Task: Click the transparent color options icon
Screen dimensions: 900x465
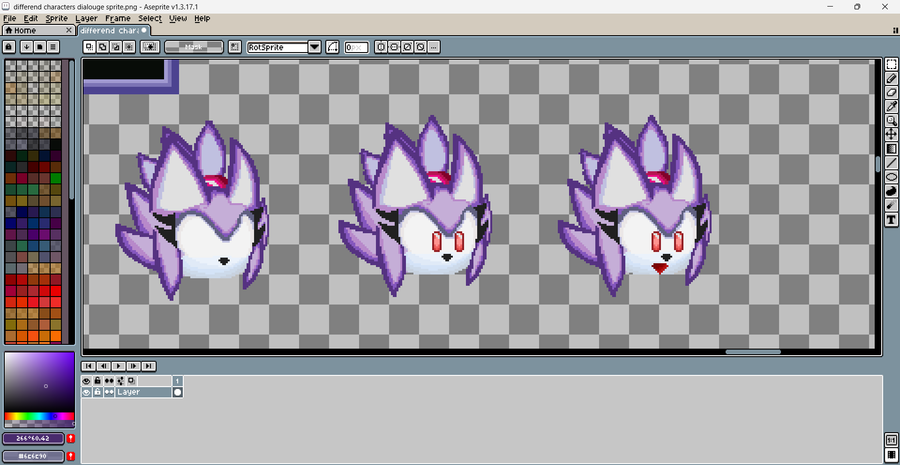Action: point(150,47)
